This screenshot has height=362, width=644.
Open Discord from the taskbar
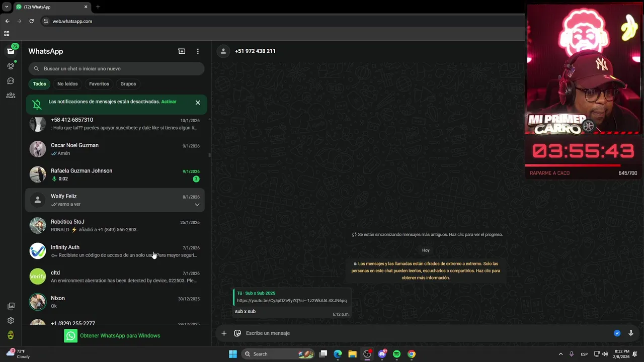pyautogui.click(x=382, y=354)
